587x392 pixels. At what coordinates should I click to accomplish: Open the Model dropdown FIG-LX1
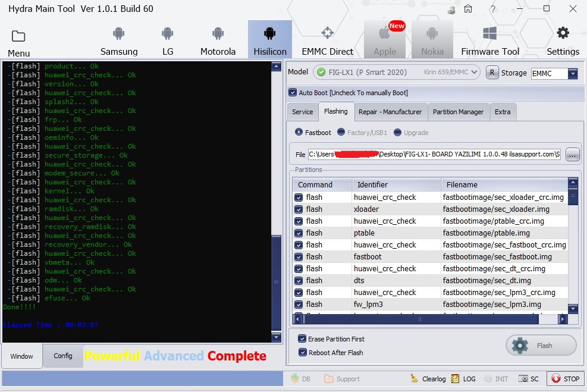click(397, 72)
